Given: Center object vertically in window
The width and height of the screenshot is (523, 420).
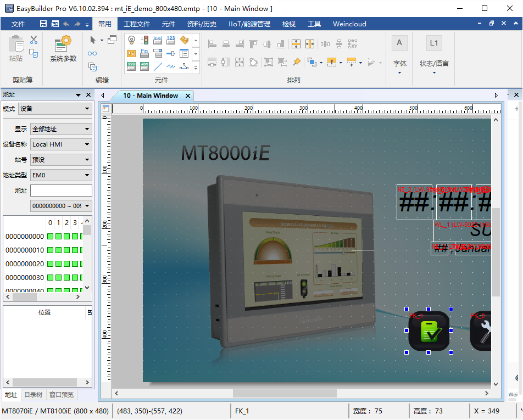Looking at the screenshot, I should 296,44.
